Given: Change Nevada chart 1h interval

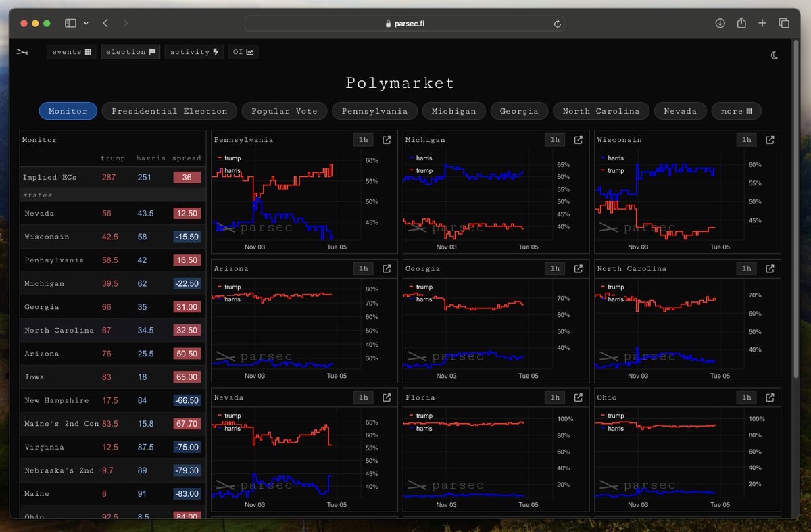Looking at the screenshot, I should click(x=364, y=397).
